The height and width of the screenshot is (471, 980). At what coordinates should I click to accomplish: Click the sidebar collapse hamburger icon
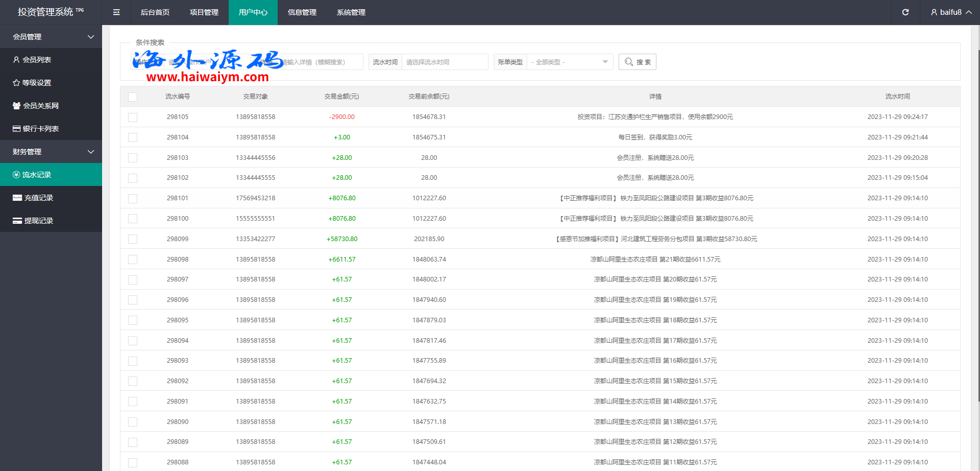click(x=116, y=12)
